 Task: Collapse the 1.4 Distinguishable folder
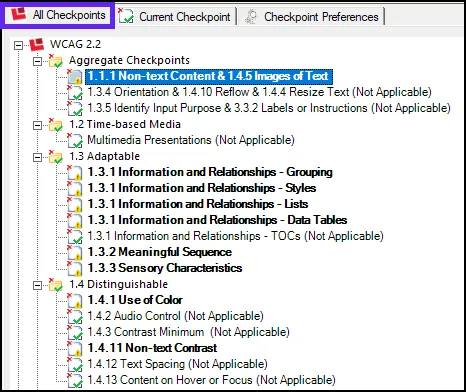pyautogui.click(x=38, y=285)
